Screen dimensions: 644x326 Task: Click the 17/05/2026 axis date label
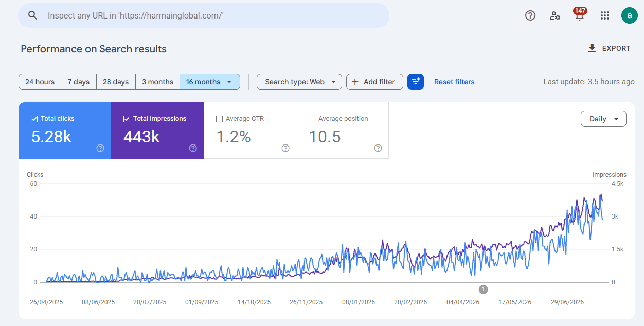tap(515, 302)
